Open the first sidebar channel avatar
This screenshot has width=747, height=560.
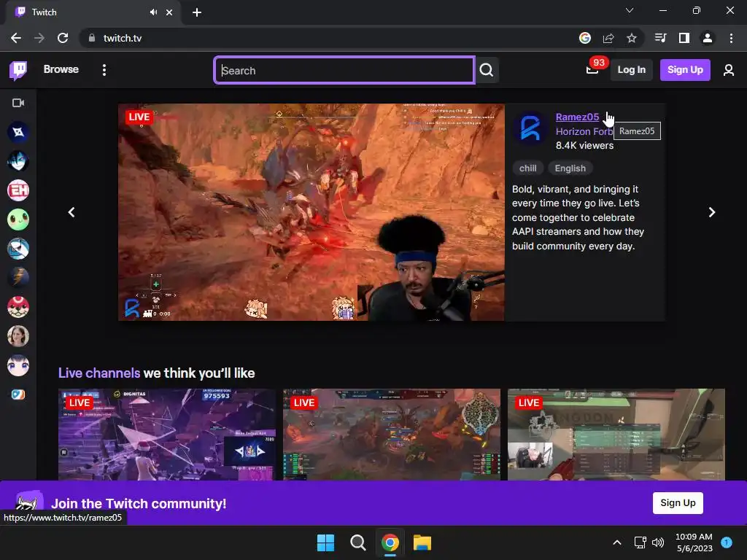(x=18, y=132)
